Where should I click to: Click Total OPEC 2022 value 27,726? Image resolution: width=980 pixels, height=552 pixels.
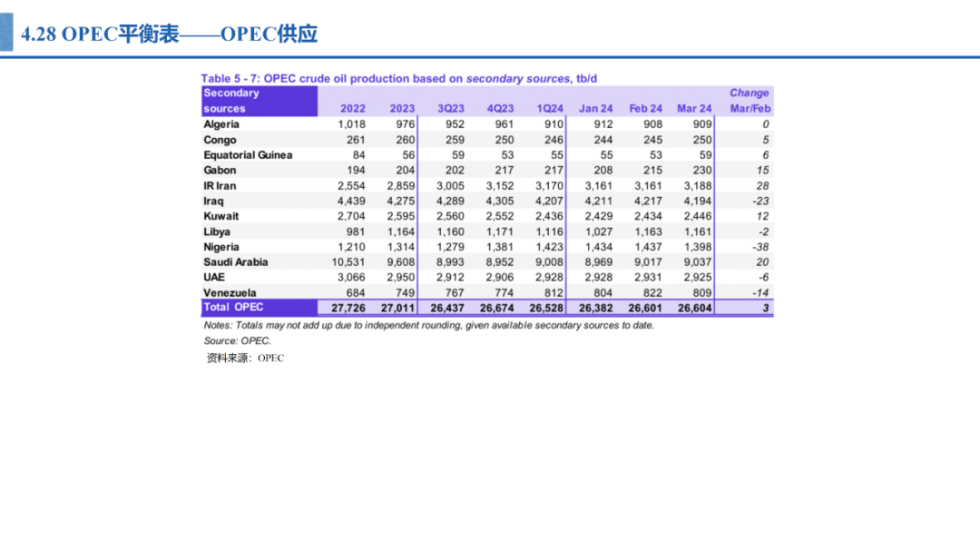pos(348,308)
